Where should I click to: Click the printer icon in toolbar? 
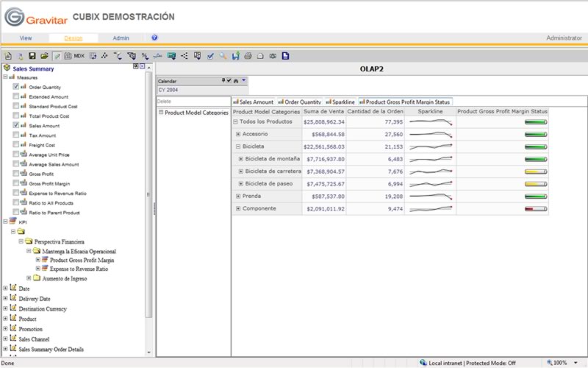click(248, 56)
